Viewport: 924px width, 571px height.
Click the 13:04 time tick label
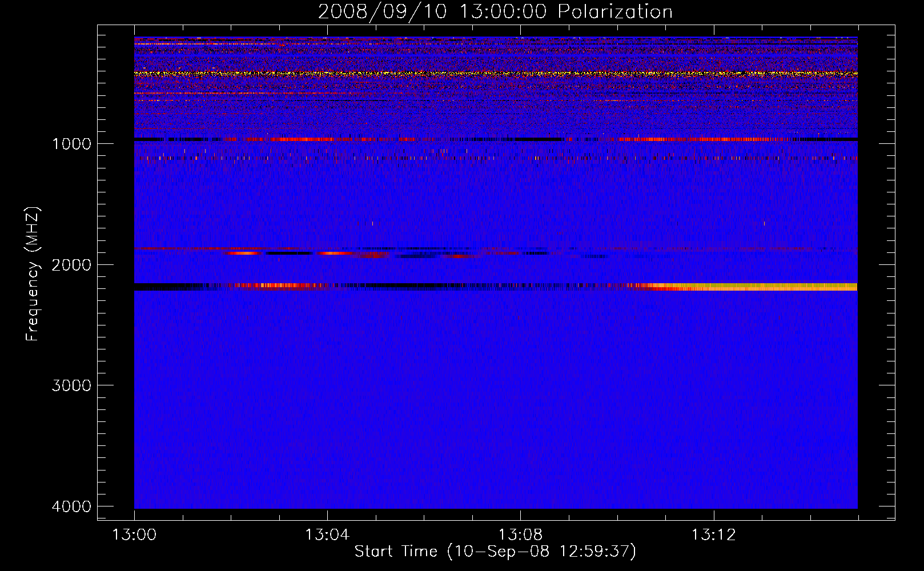pos(327,535)
